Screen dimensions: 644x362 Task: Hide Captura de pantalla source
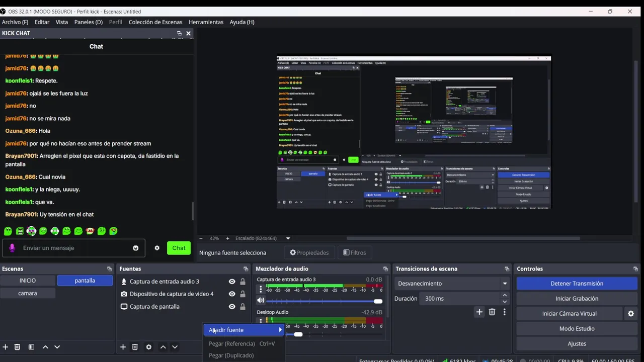[x=232, y=307]
